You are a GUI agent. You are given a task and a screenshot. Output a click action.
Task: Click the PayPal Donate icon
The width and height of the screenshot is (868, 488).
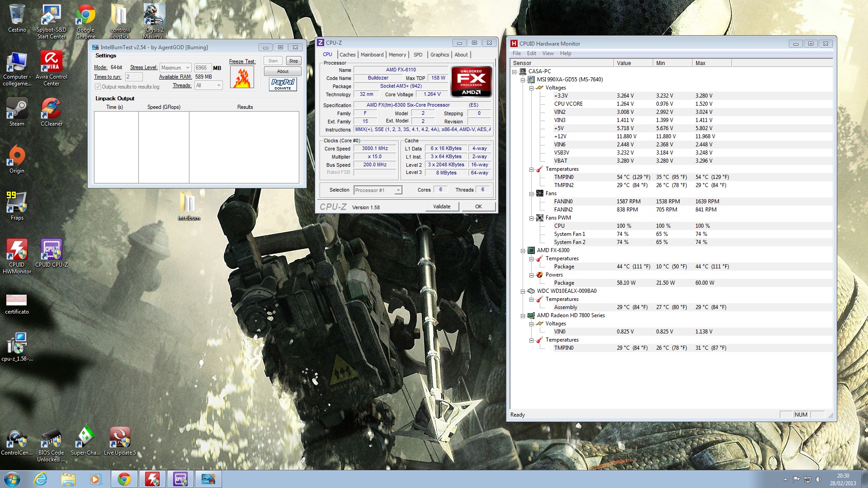point(283,84)
